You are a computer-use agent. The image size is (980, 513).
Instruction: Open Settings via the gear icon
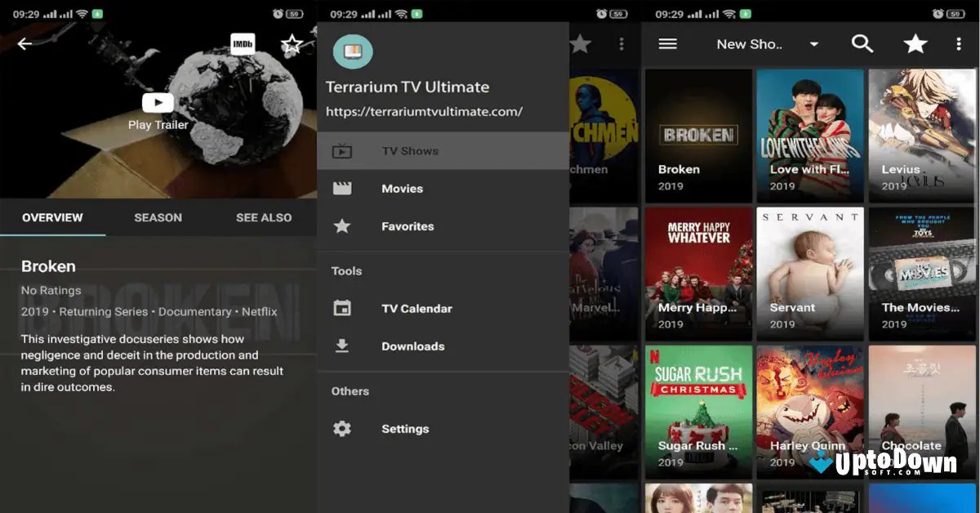pos(342,428)
